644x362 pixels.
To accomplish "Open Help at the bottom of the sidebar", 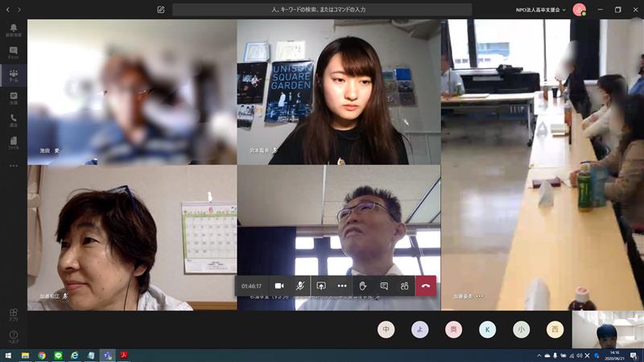I will click(13, 336).
